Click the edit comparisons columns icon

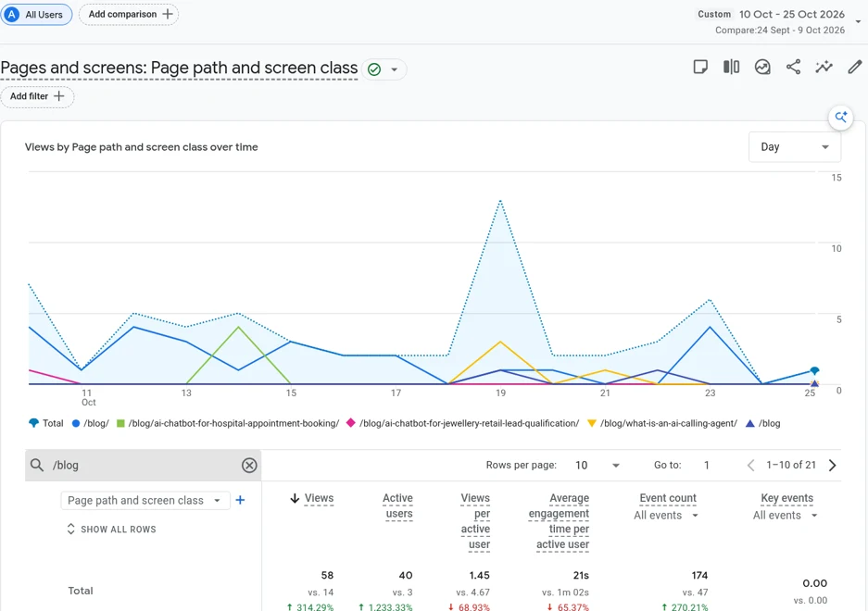731,67
